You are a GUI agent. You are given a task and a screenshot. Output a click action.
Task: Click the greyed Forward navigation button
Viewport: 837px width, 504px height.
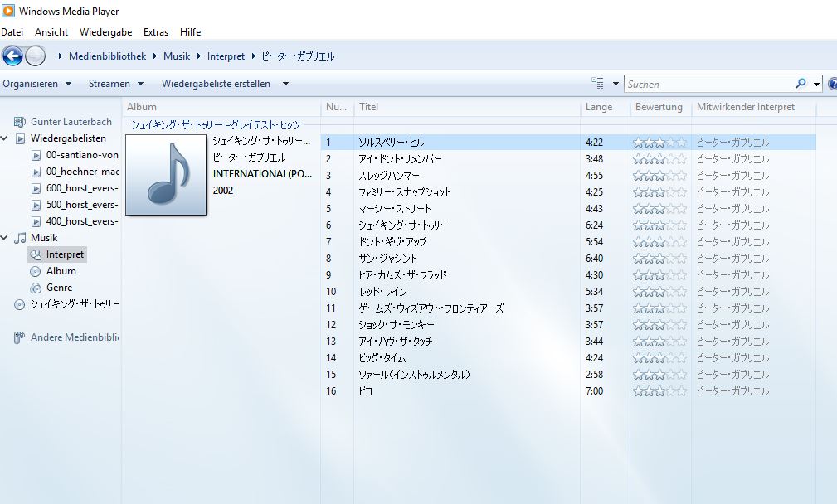pyautogui.click(x=35, y=56)
